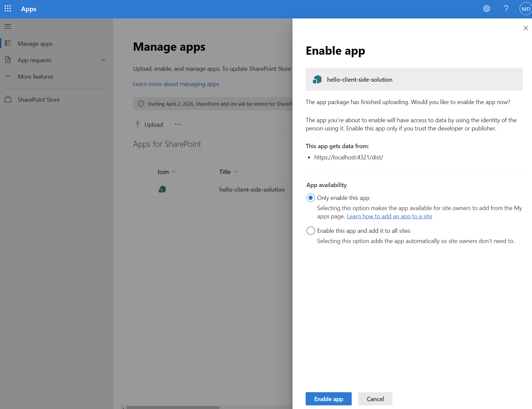
Task: Click the info icon on the retirement banner
Action: point(141,104)
